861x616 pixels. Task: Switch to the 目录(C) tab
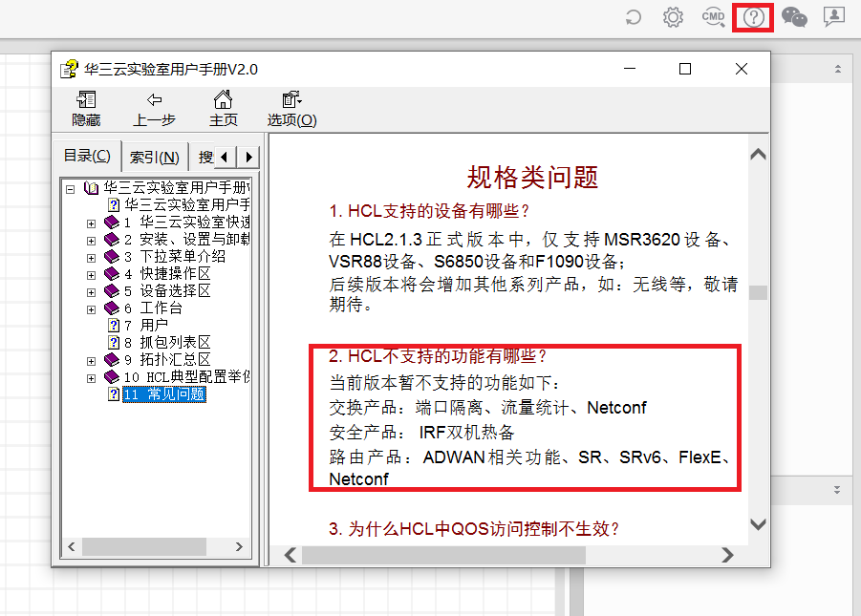click(87, 156)
